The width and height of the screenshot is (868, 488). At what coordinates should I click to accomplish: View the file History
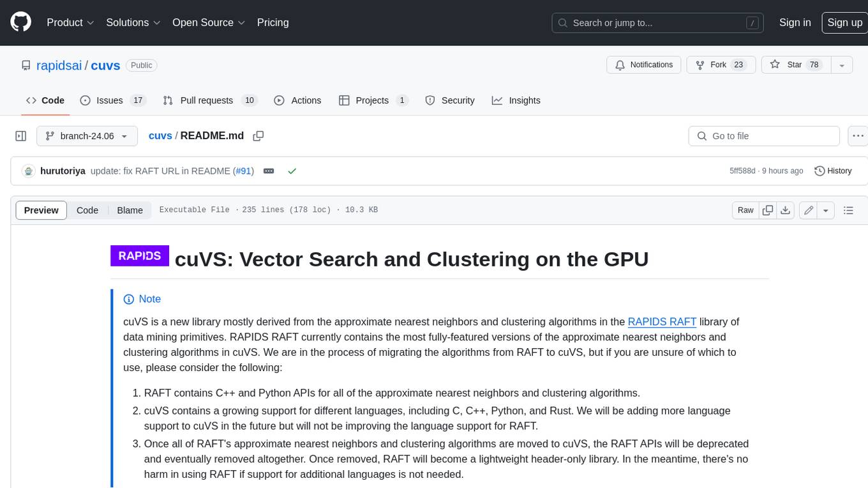click(833, 171)
